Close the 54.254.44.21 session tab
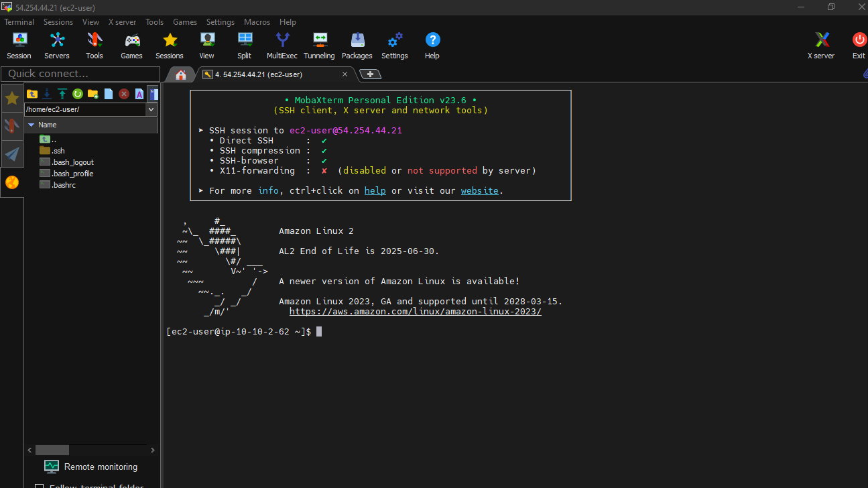Viewport: 868px width, 488px height. point(345,74)
